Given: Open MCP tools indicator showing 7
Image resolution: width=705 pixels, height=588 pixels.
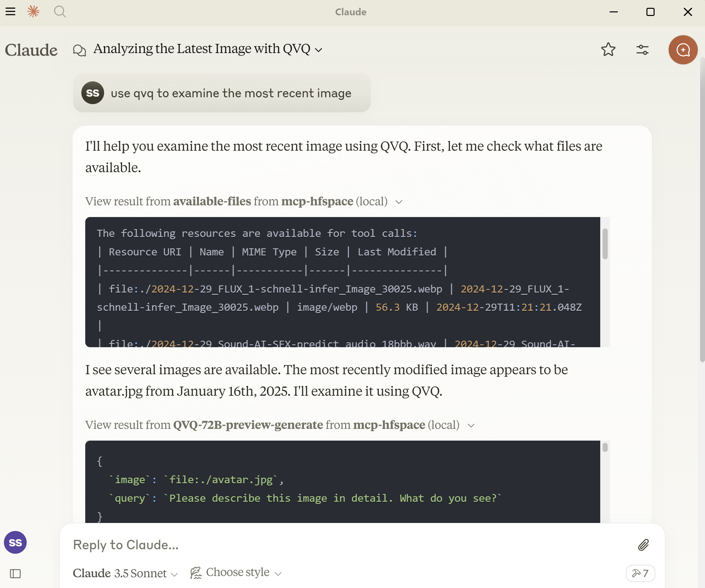Looking at the screenshot, I should pyautogui.click(x=640, y=573).
